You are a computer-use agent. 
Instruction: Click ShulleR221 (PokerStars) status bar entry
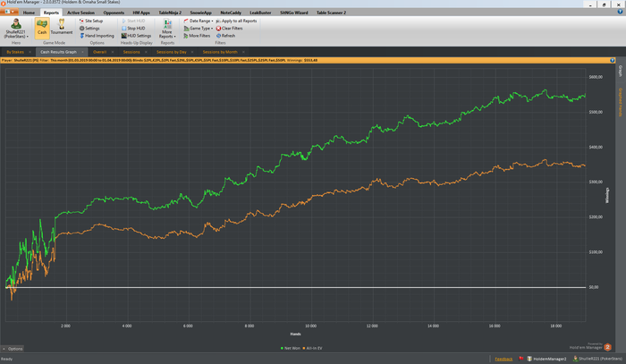pos(597,359)
